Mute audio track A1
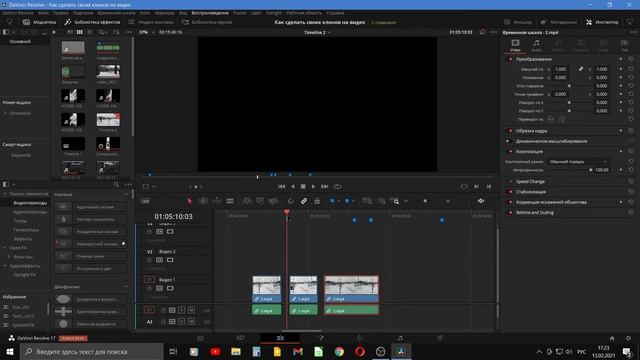This screenshot has width=640, height=360. [x=191, y=310]
